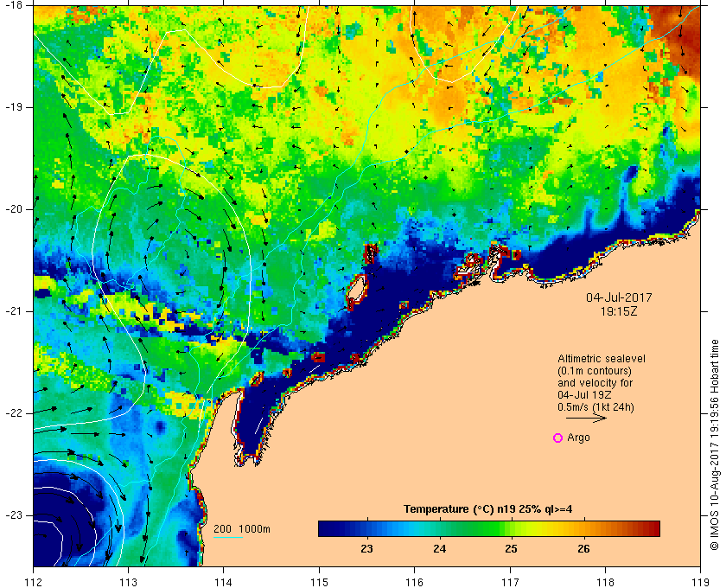Click the 'Altimetric sealevel' legend text
The height and width of the screenshot is (588, 726).
coord(602,359)
